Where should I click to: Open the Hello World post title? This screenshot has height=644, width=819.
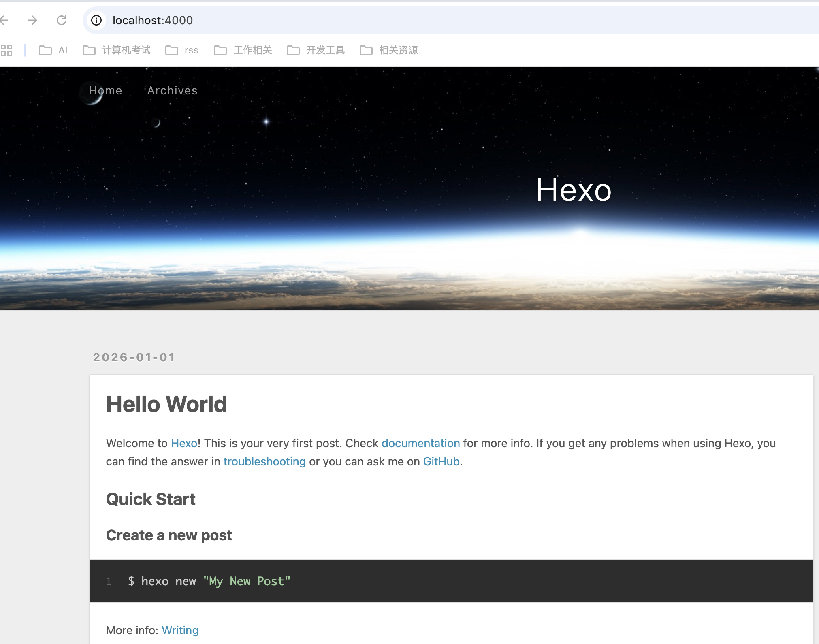(166, 404)
